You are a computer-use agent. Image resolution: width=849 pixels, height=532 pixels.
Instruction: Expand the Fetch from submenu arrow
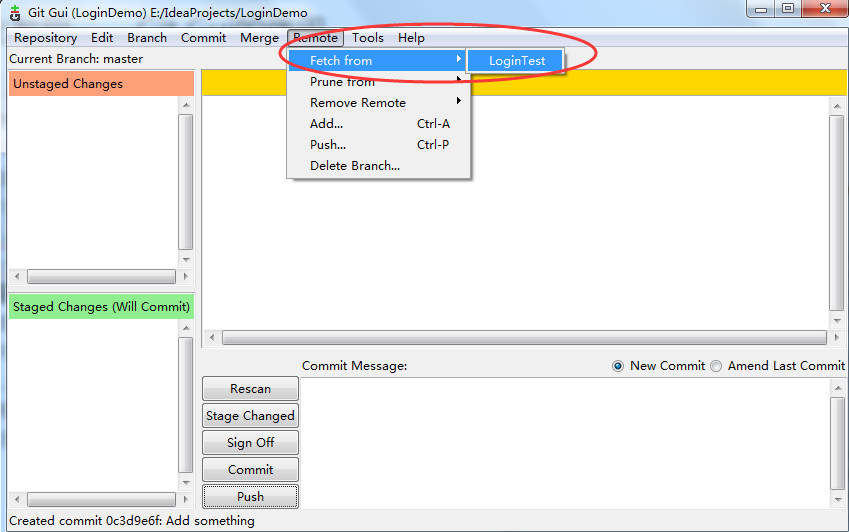pos(459,61)
